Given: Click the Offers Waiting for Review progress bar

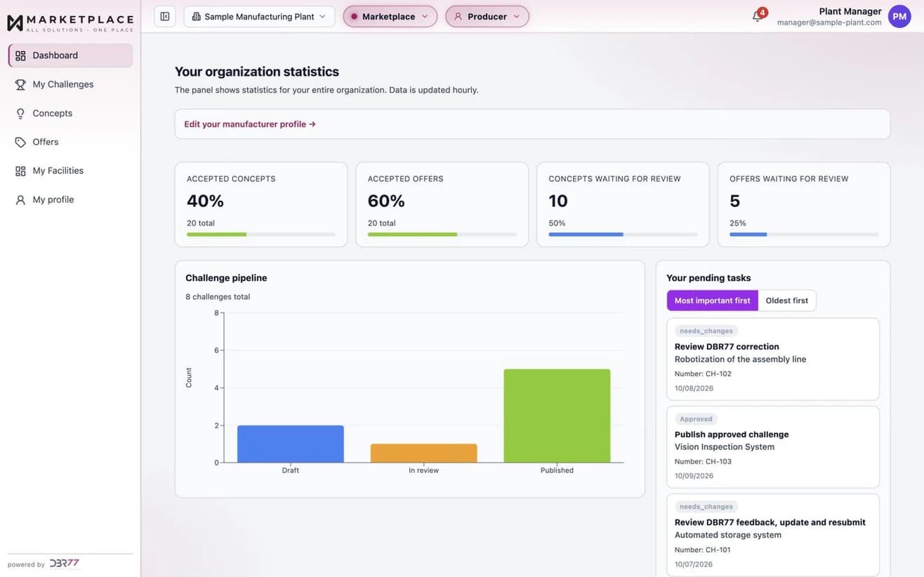Looking at the screenshot, I should 804,234.
